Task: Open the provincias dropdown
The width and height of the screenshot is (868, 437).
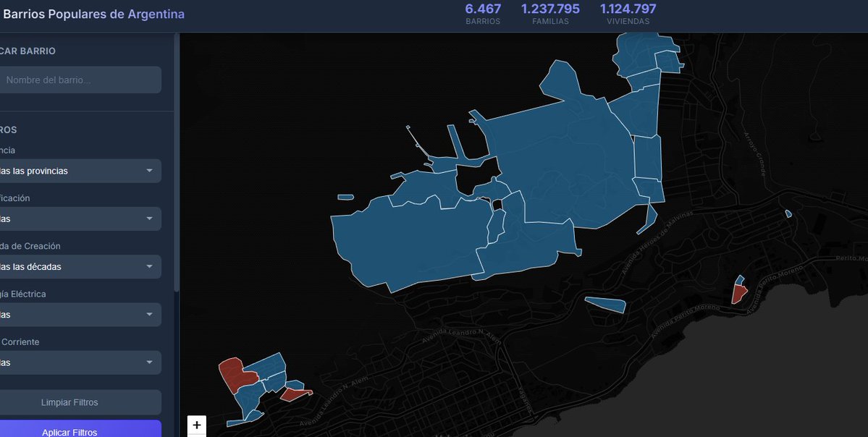Action: tap(80, 171)
